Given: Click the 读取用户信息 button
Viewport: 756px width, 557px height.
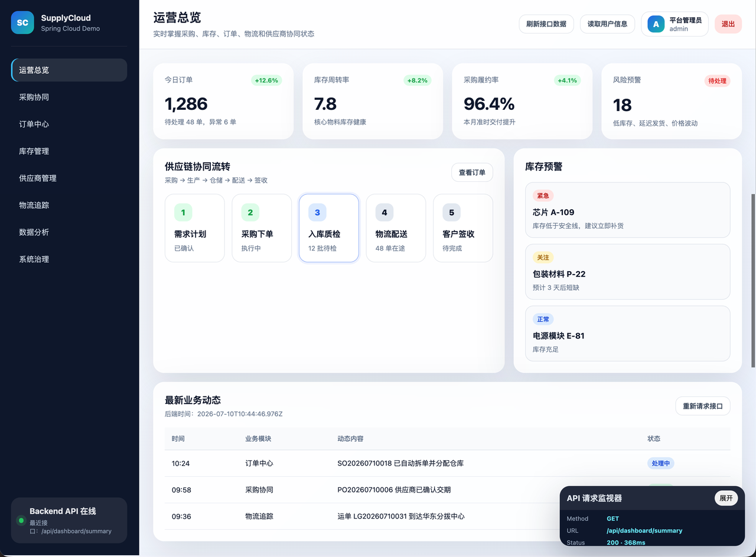Looking at the screenshot, I should (607, 24).
